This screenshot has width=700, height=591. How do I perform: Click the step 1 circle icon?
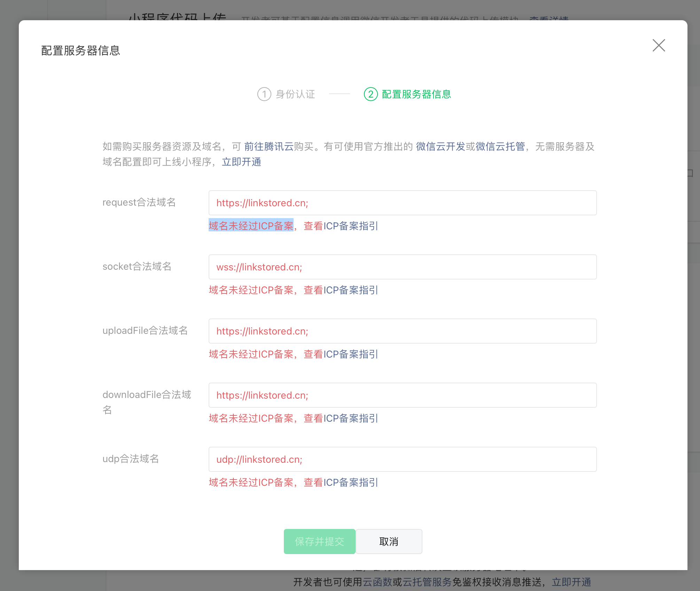click(x=264, y=94)
